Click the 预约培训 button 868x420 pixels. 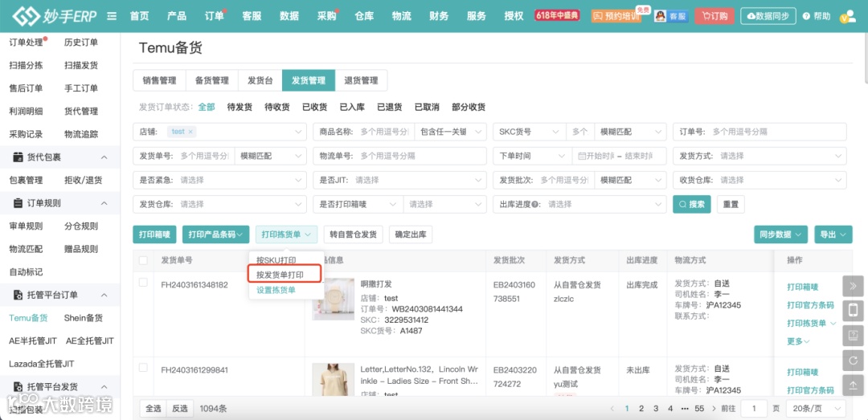point(616,16)
